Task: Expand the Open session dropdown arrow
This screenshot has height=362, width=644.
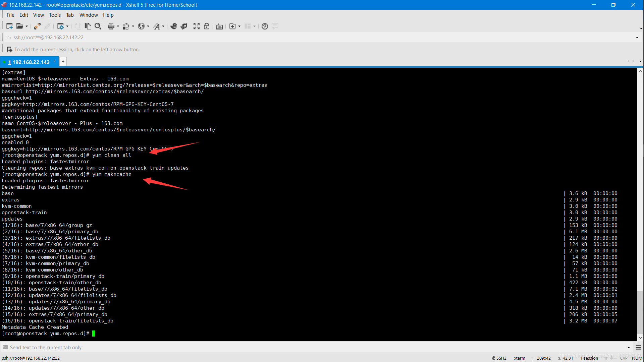Action: 27,26
